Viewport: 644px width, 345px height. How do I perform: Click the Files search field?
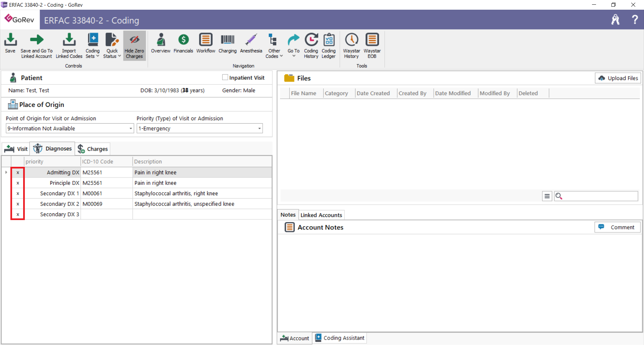(600, 196)
